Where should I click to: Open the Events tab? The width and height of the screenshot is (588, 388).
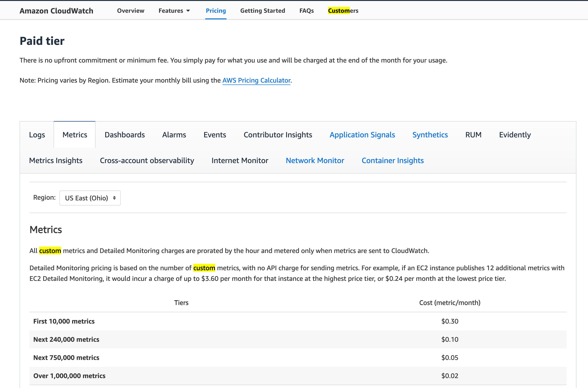click(215, 135)
